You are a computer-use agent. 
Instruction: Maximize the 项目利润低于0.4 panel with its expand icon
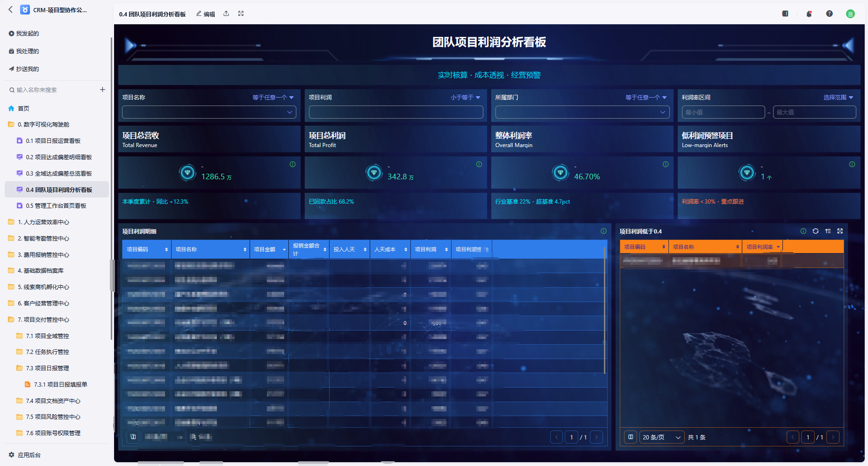(x=840, y=231)
